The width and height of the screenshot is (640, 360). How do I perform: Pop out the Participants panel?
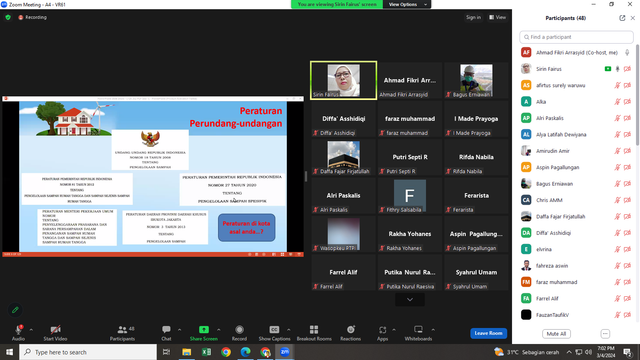coord(622,18)
